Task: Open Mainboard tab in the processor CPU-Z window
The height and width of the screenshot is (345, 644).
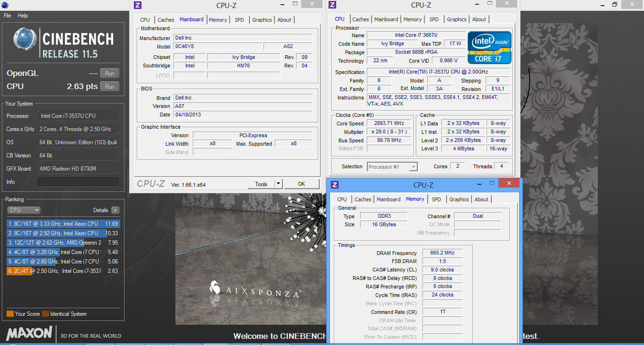Action: click(x=386, y=19)
